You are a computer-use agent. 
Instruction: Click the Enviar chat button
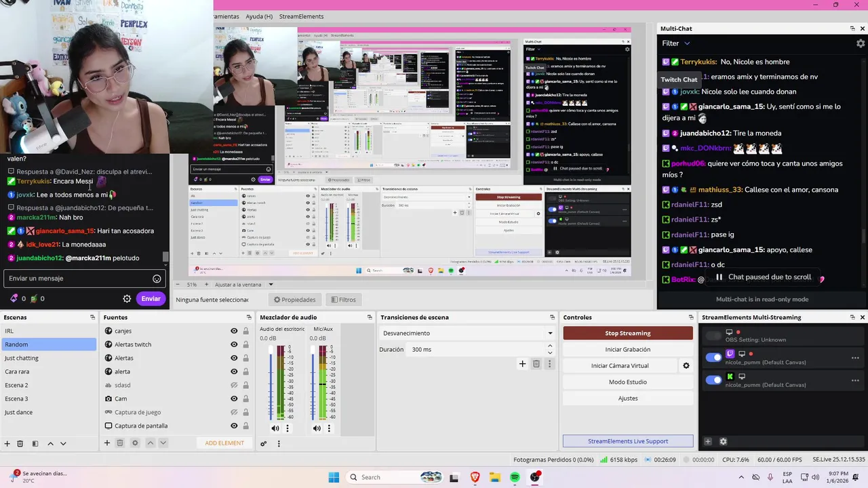tap(151, 299)
